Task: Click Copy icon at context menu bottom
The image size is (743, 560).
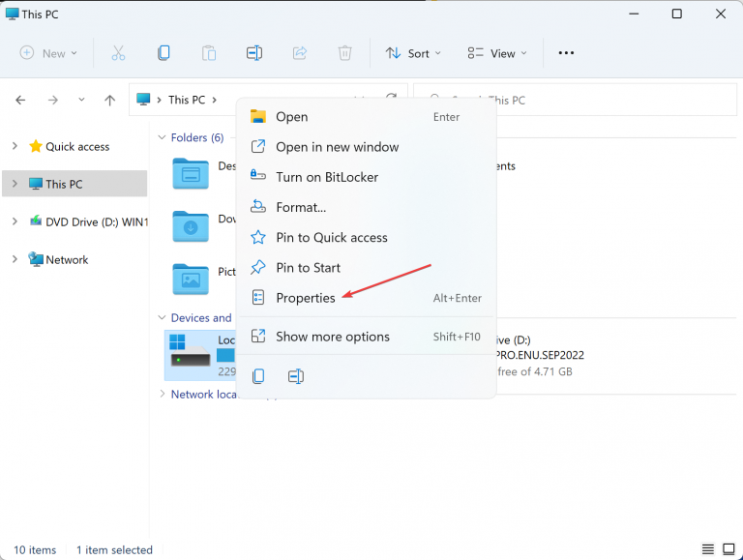Action: (258, 376)
